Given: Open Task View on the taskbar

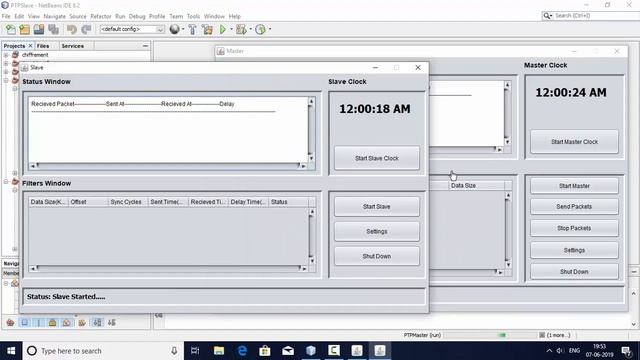Looking at the screenshot, I should pyautogui.click(x=195, y=351).
